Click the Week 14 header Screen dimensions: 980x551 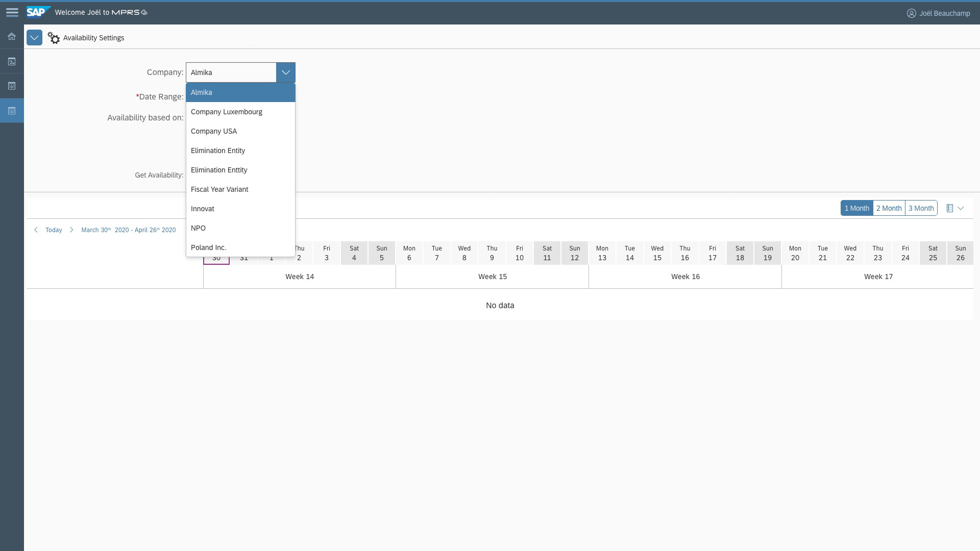pyautogui.click(x=300, y=277)
